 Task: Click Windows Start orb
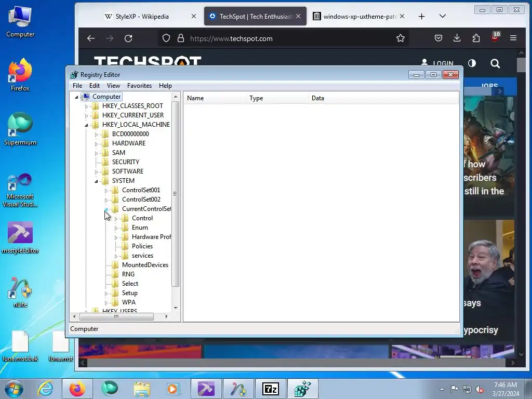pos(14,389)
